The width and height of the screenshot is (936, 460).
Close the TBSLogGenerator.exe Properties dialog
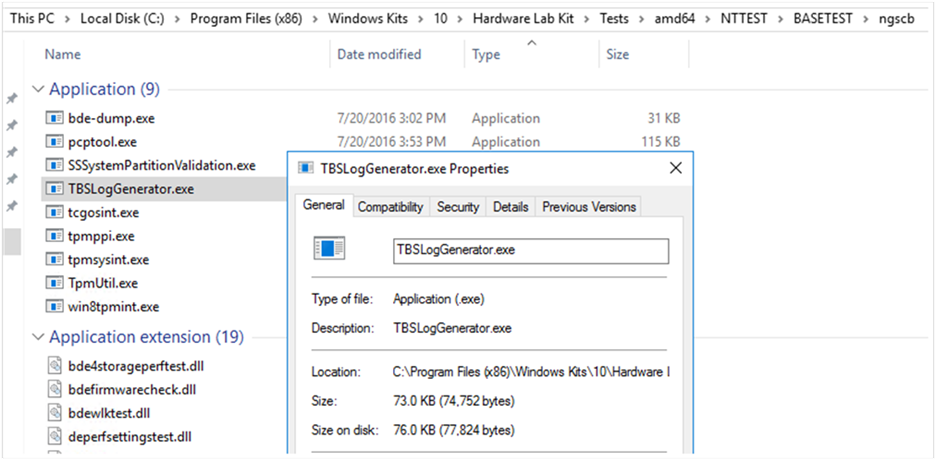(x=675, y=168)
